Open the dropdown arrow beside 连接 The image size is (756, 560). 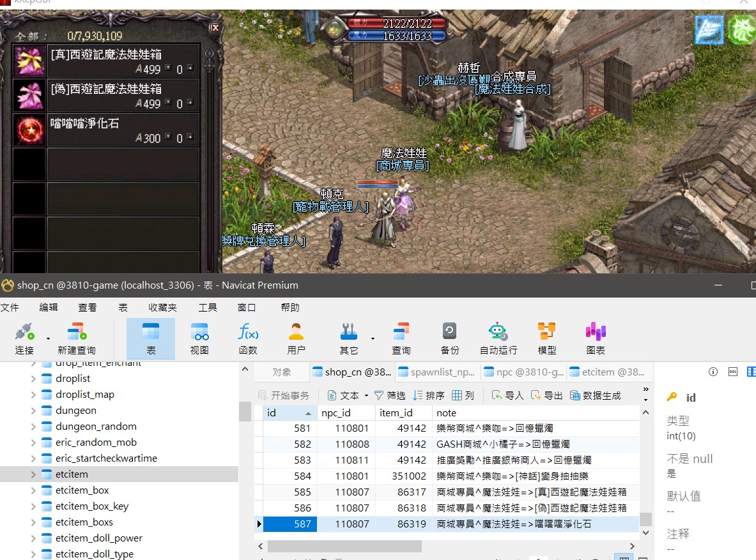click(x=48, y=338)
